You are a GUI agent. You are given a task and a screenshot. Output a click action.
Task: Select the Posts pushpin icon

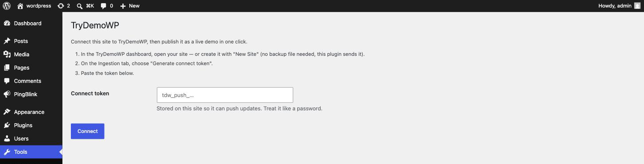(7, 41)
